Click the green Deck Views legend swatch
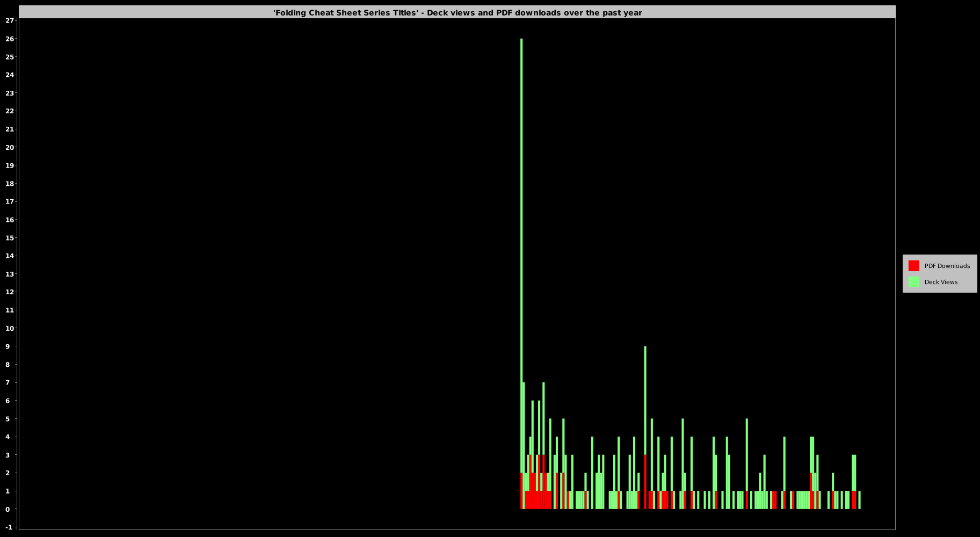The height and width of the screenshot is (537, 980). click(x=913, y=282)
